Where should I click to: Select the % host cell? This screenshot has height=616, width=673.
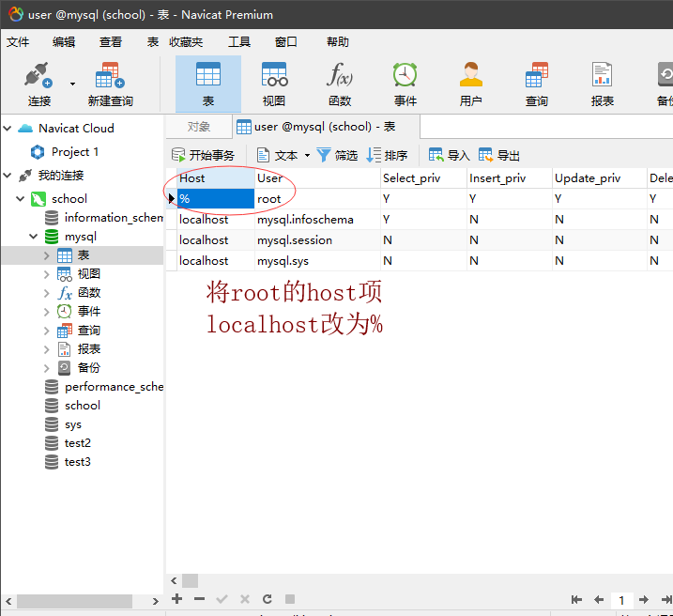(x=216, y=199)
